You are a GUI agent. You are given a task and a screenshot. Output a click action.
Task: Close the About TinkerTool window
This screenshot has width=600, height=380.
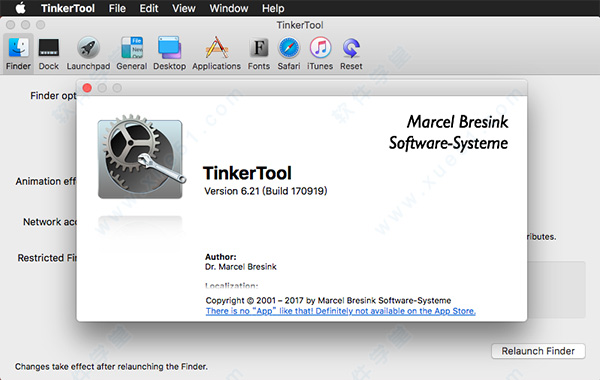point(87,88)
